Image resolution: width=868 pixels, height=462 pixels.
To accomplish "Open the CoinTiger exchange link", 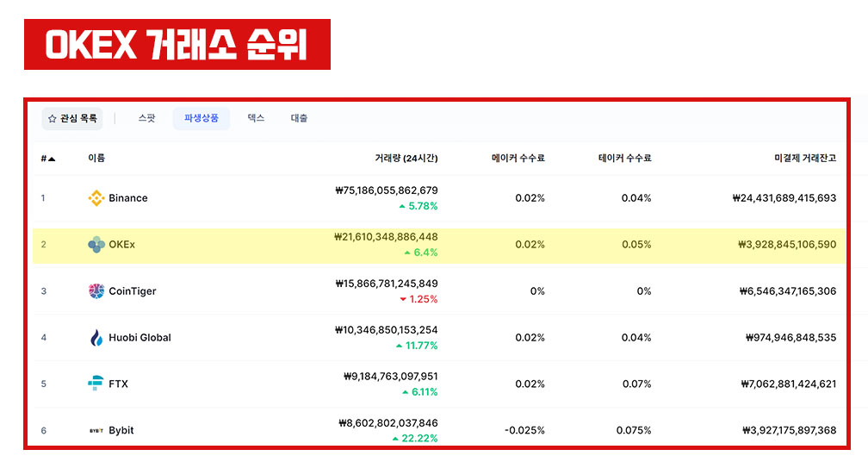I will pos(133,290).
